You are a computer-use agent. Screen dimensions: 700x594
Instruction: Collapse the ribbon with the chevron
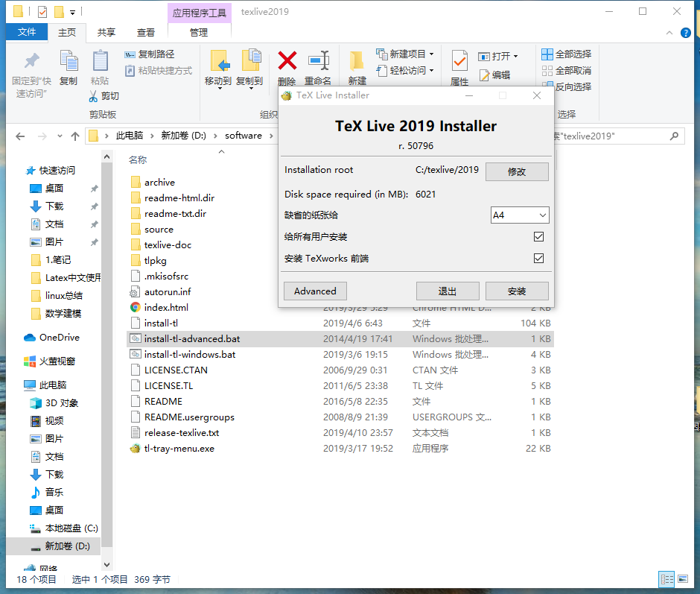point(669,33)
